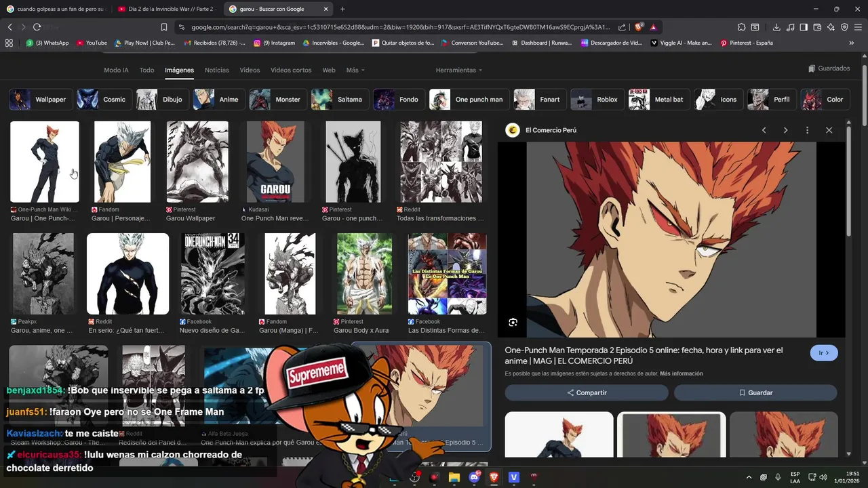Open the Leo AI sparkle icon
This screenshot has width=868, height=488.
pos(831,27)
